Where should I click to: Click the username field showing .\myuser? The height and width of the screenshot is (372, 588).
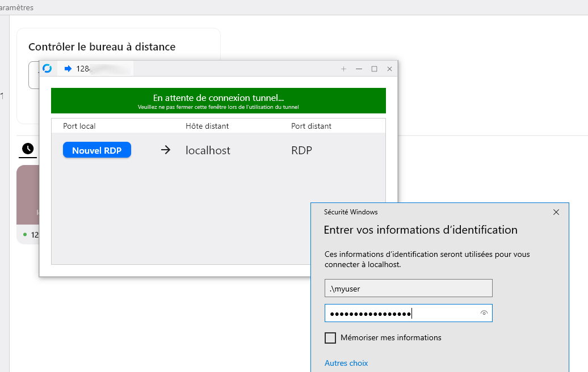click(408, 288)
